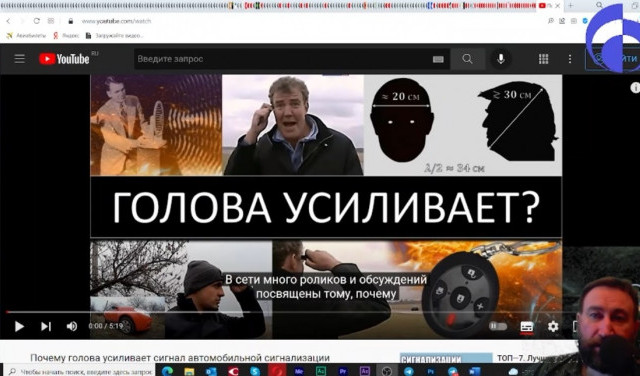This screenshot has width=640, height=376.
Task: Open the 'Сигнализации' suggested video thumbnail
Action: pos(446,358)
